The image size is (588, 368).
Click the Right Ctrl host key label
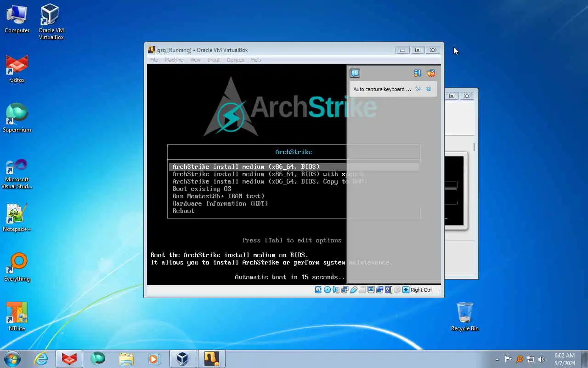421,290
